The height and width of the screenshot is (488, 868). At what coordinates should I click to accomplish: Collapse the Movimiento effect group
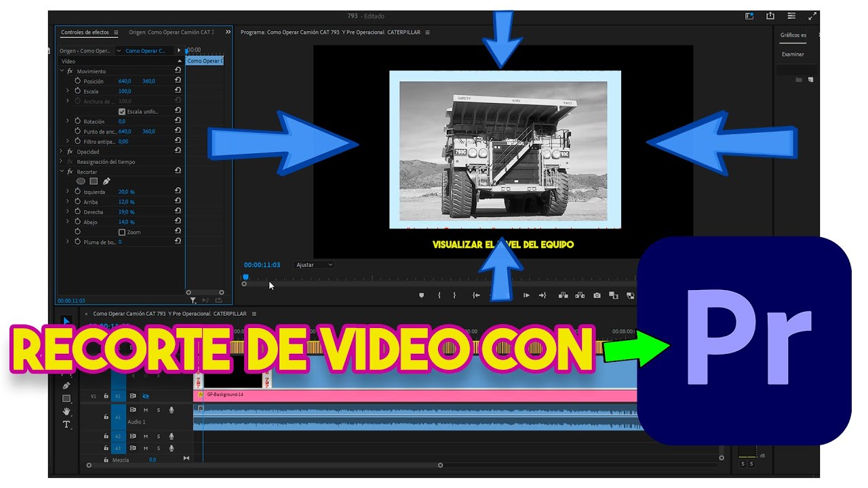[62, 70]
